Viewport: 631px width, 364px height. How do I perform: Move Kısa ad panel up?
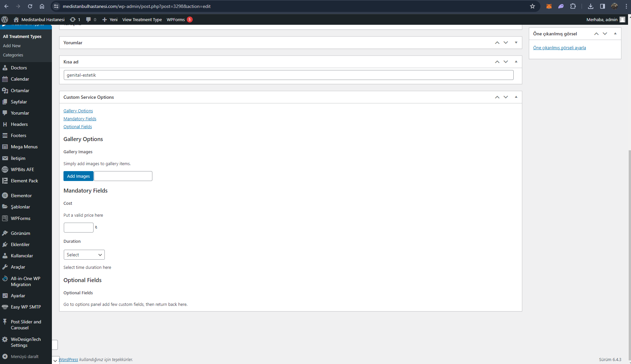coord(497,62)
